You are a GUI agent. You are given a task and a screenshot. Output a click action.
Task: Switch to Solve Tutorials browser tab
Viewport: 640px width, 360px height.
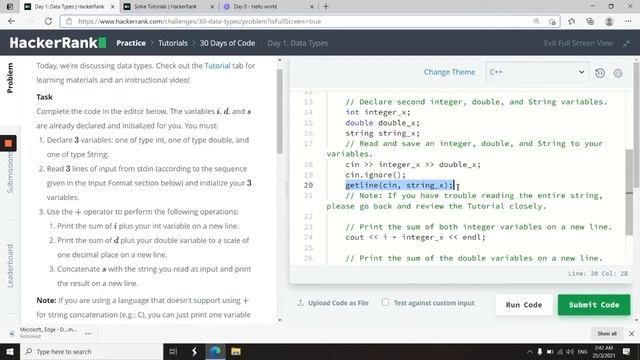(169, 7)
